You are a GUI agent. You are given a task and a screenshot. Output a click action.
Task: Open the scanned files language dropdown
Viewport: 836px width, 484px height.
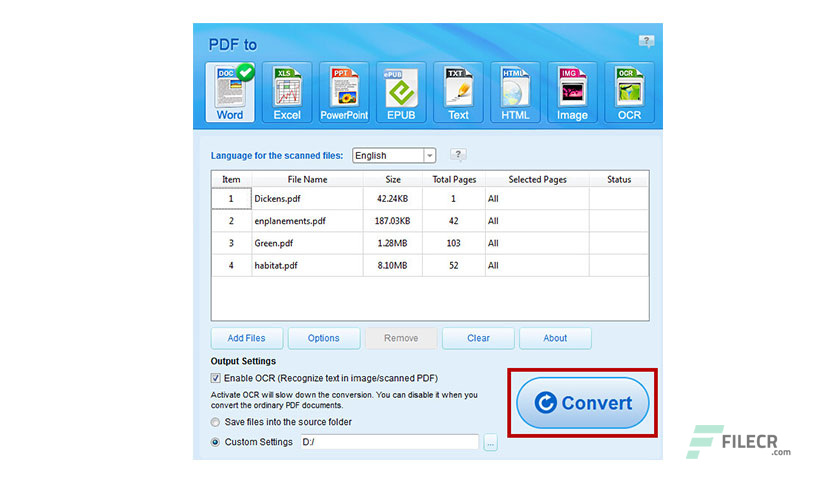(394, 155)
